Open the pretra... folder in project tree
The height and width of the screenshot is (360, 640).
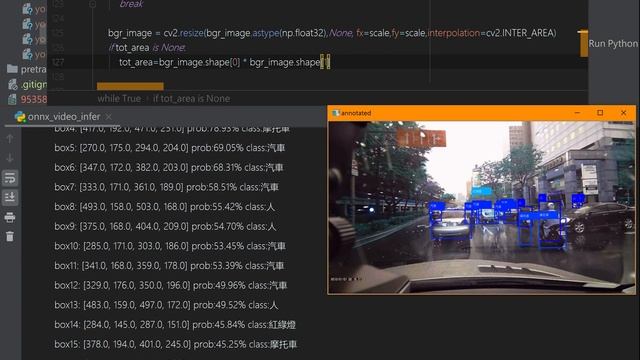tap(27, 69)
